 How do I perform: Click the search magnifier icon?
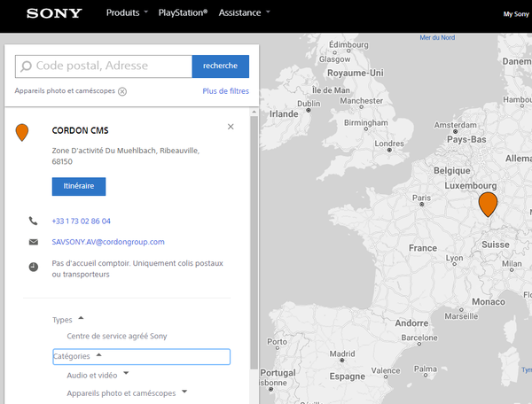(26, 66)
